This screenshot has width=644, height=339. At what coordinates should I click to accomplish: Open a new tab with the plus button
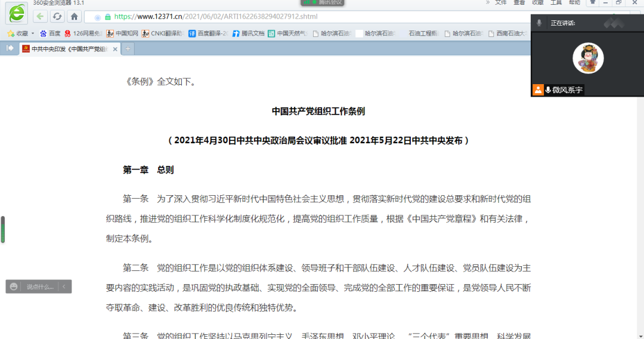coord(128,48)
